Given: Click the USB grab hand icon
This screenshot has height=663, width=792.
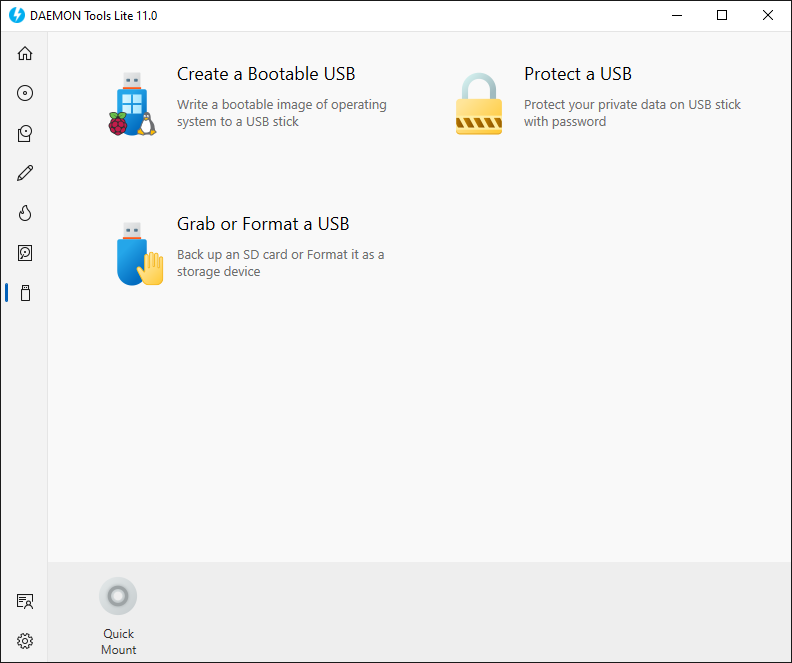Looking at the screenshot, I should click(x=140, y=253).
